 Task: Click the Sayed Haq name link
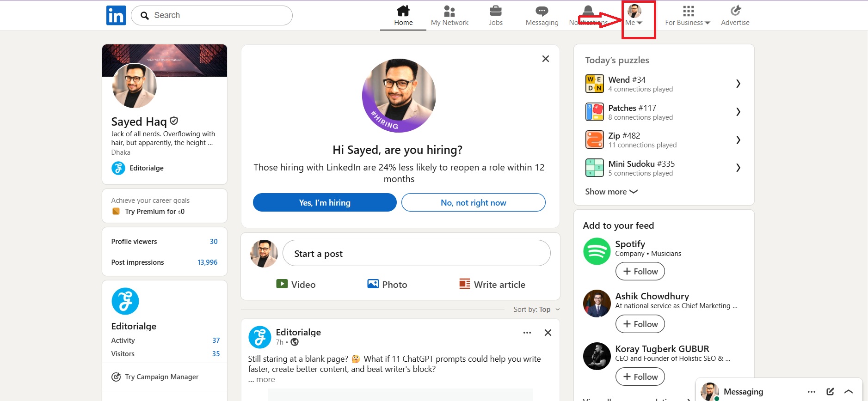coord(139,122)
